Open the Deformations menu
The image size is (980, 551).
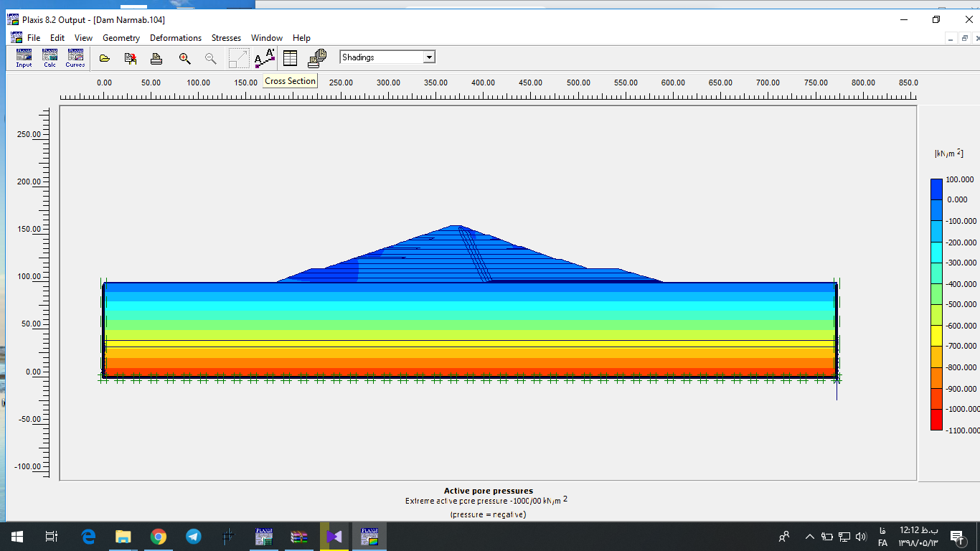pyautogui.click(x=176, y=38)
